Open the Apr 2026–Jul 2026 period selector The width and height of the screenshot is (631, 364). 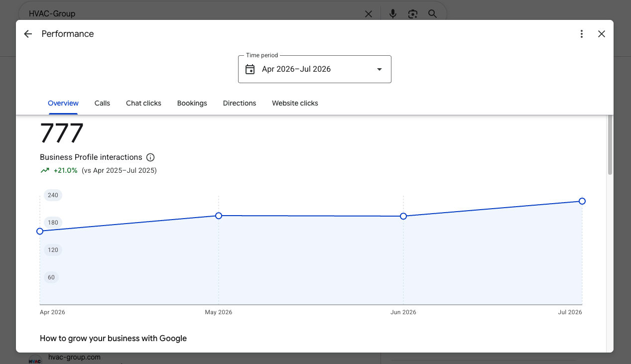315,69
